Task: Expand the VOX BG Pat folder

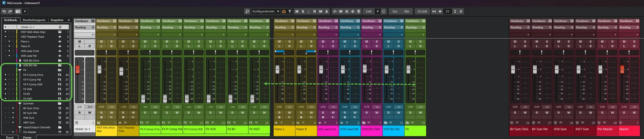Action: pyautogui.click(x=20, y=65)
